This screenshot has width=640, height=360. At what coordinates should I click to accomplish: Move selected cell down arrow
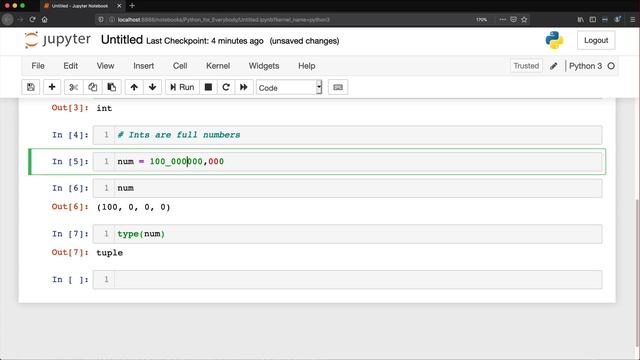(153, 87)
